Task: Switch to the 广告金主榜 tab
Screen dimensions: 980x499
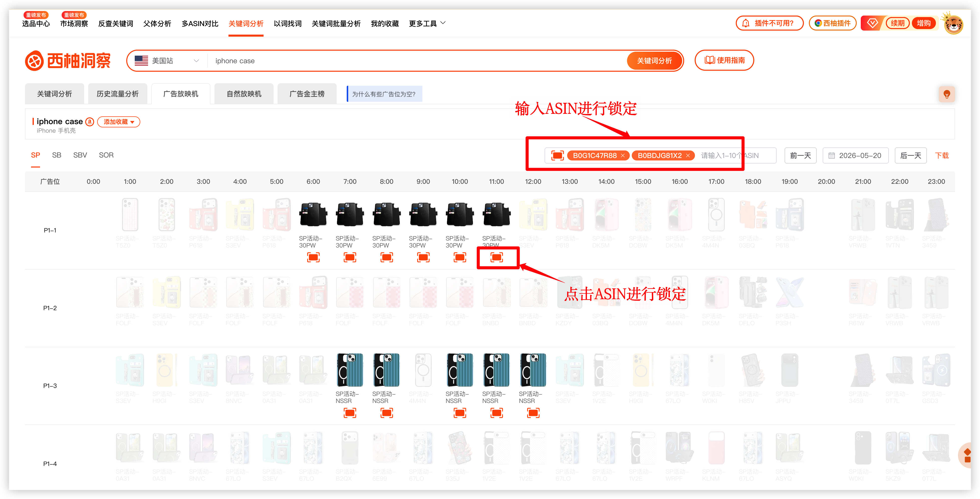Action: coord(307,94)
